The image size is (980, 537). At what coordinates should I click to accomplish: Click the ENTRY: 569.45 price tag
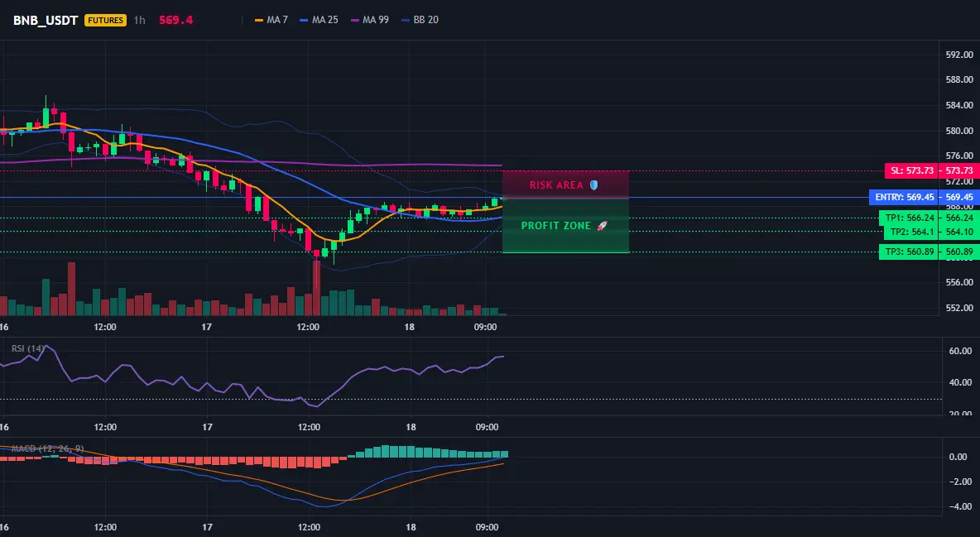[x=904, y=198]
